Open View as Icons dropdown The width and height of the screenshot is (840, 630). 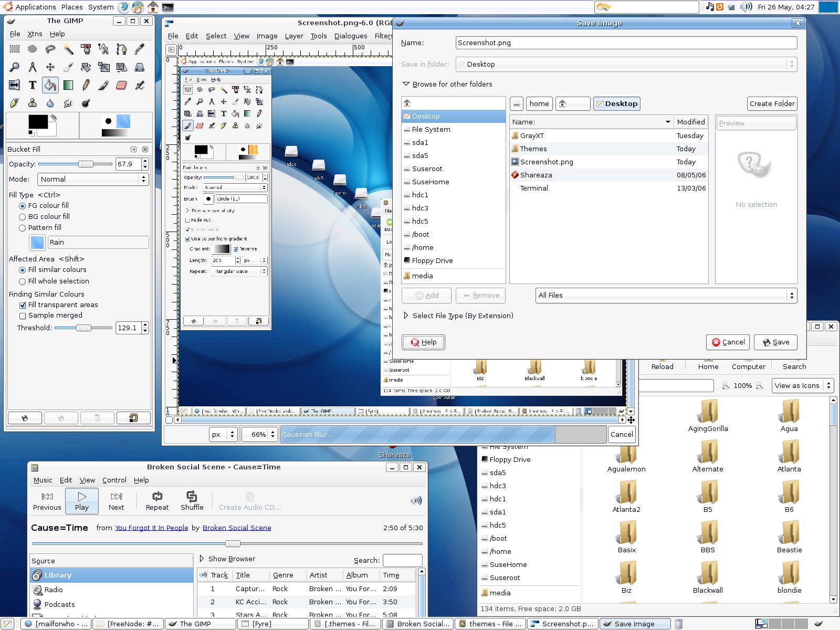[x=803, y=385]
